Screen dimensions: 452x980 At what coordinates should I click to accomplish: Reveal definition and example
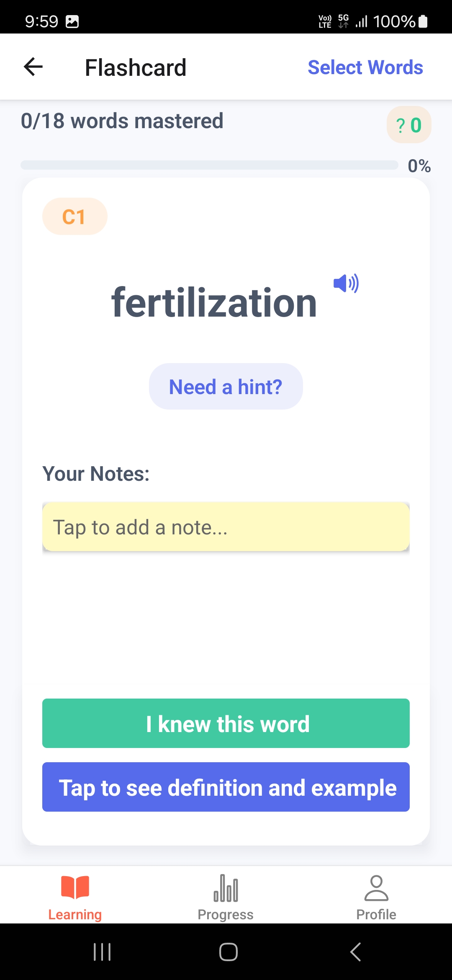coord(226,787)
